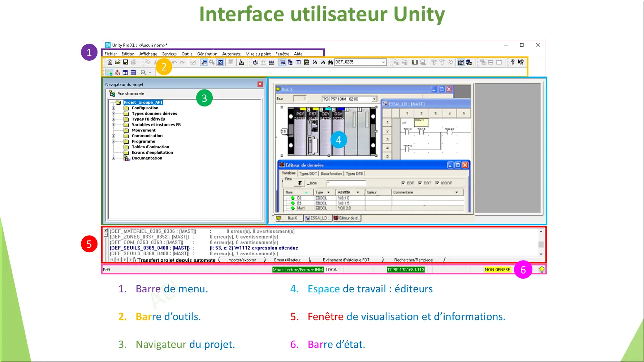Open a project with the folder icon
The image size is (644, 362).
(x=118, y=62)
